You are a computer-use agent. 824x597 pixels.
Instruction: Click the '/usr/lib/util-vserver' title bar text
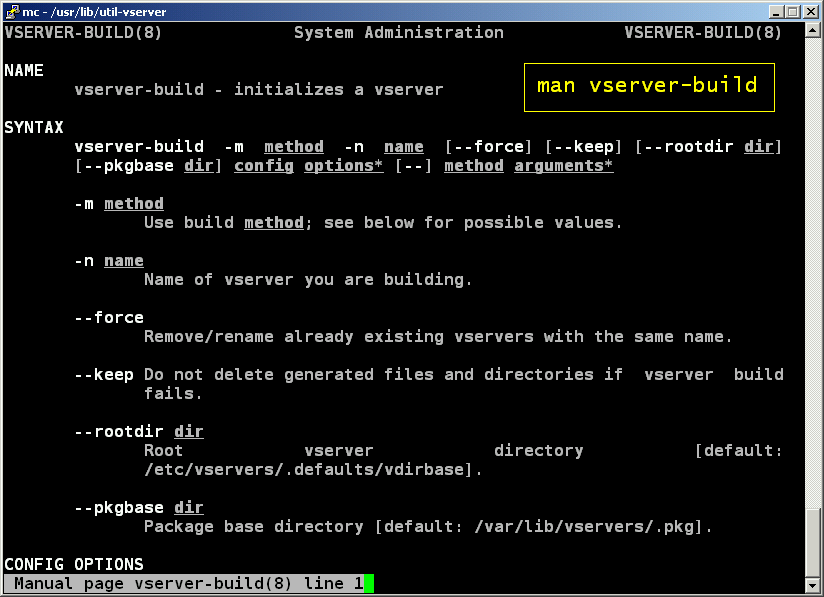tap(108, 11)
